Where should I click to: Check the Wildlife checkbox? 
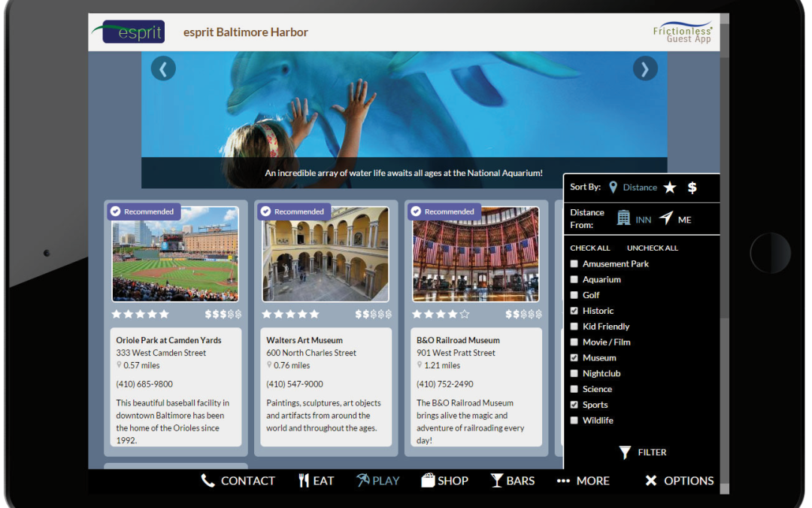coord(574,421)
